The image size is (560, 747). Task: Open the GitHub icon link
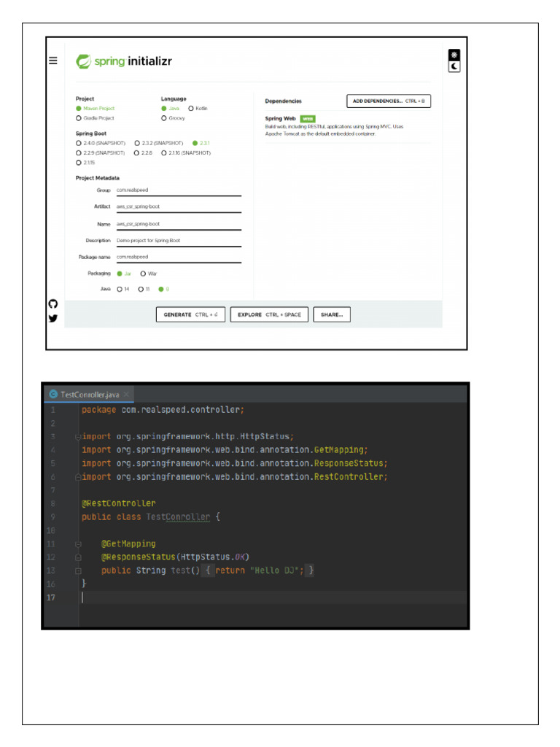52,303
